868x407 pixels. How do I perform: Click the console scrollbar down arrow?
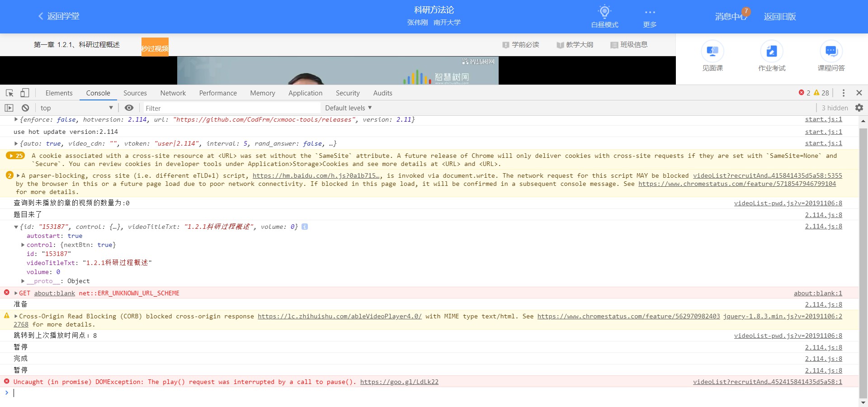click(x=863, y=402)
